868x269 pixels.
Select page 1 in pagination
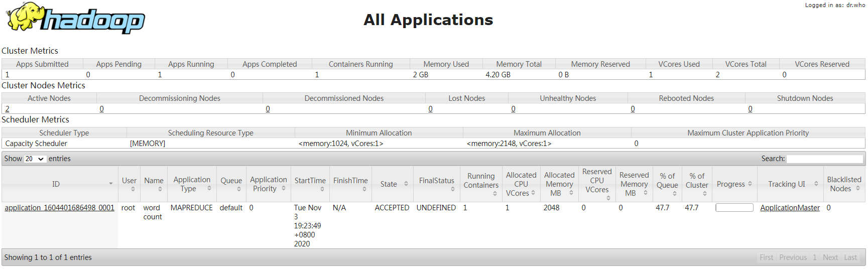pos(814,257)
